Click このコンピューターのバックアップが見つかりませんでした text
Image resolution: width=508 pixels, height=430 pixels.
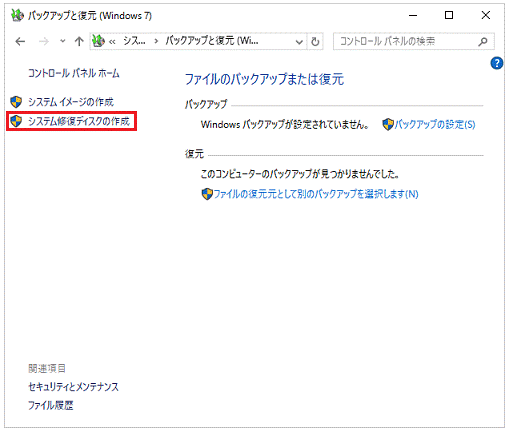tap(300, 174)
